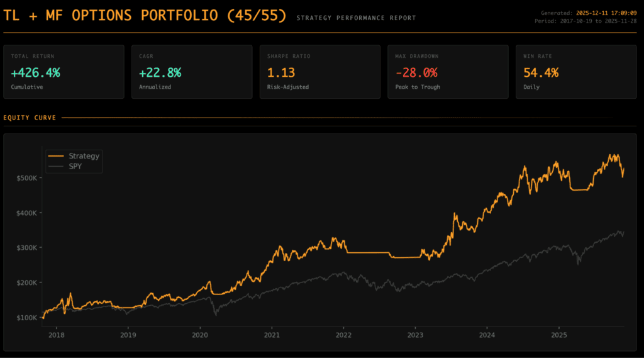The width and height of the screenshot is (644, 358).
Task: Toggle the SPY series legend label
Action: coord(75,166)
